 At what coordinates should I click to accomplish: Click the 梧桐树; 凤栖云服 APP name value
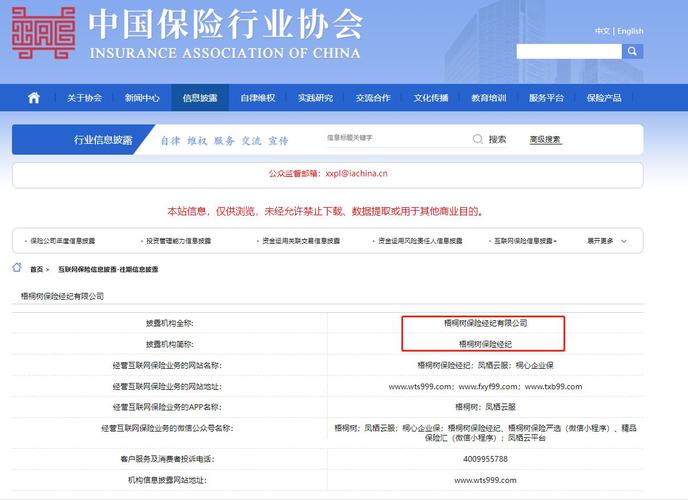(x=485, y=407)
